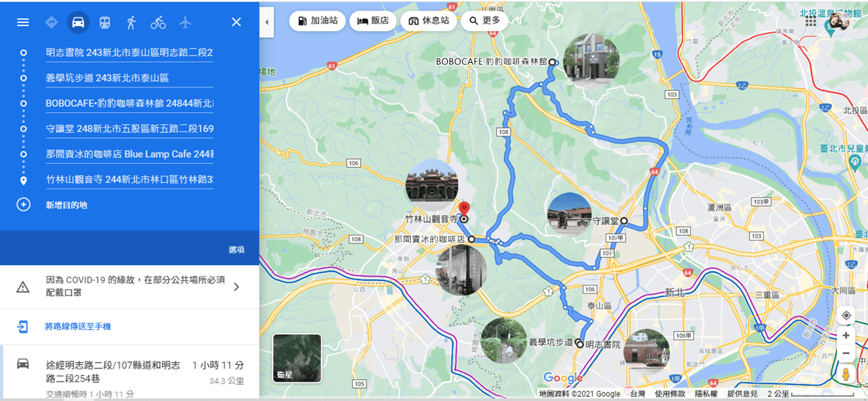Filter map by 加油站 gas stations
Viewport: 868px width, 401px height.
(x=317, y=21)
